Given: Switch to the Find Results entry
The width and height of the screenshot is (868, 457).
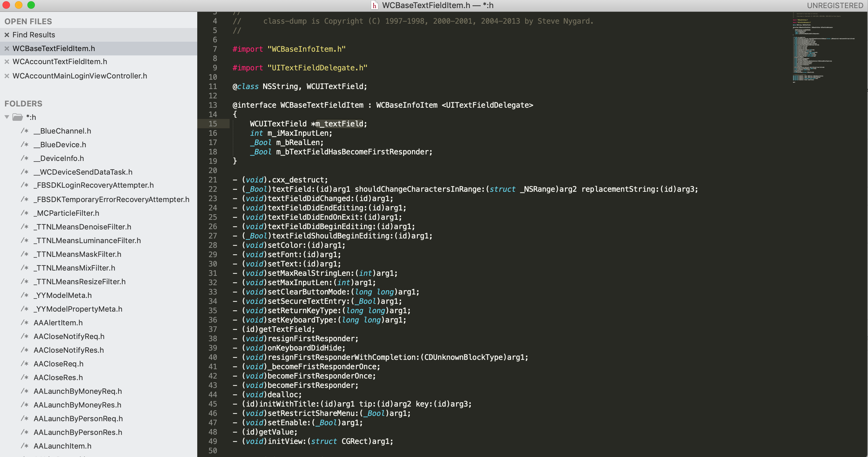Looking at the screenshot, I should click(x=34, y=35).
